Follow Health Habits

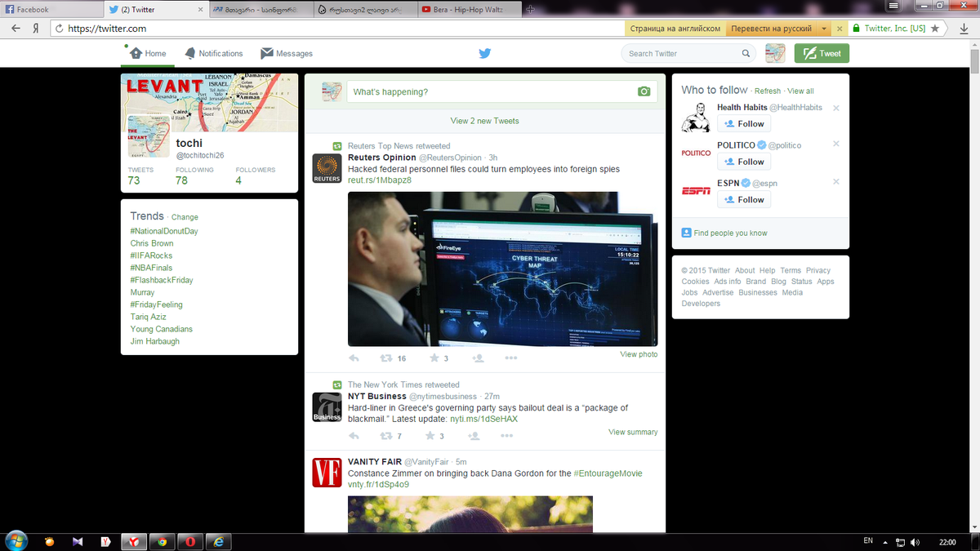tap(744, 124)
